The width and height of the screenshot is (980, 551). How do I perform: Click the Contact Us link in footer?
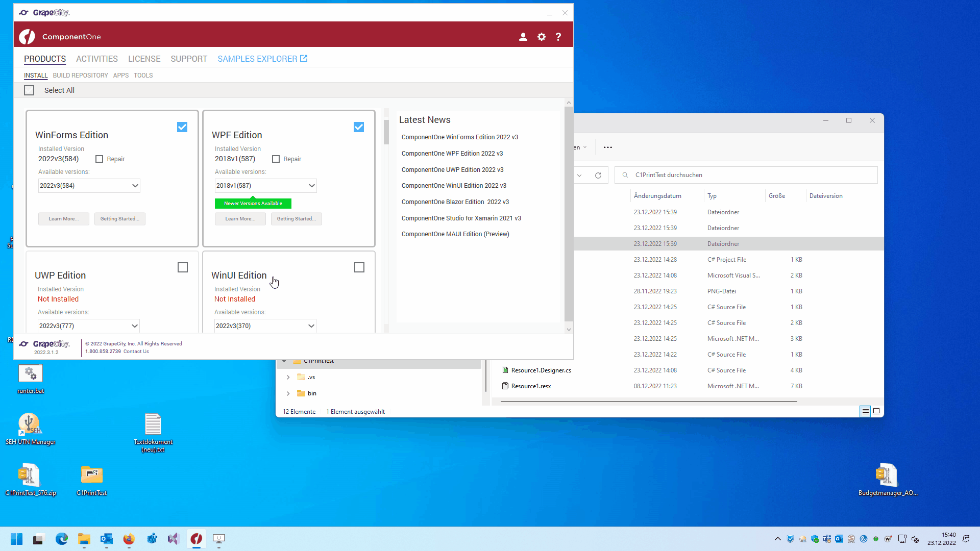(x=136, y=352)
